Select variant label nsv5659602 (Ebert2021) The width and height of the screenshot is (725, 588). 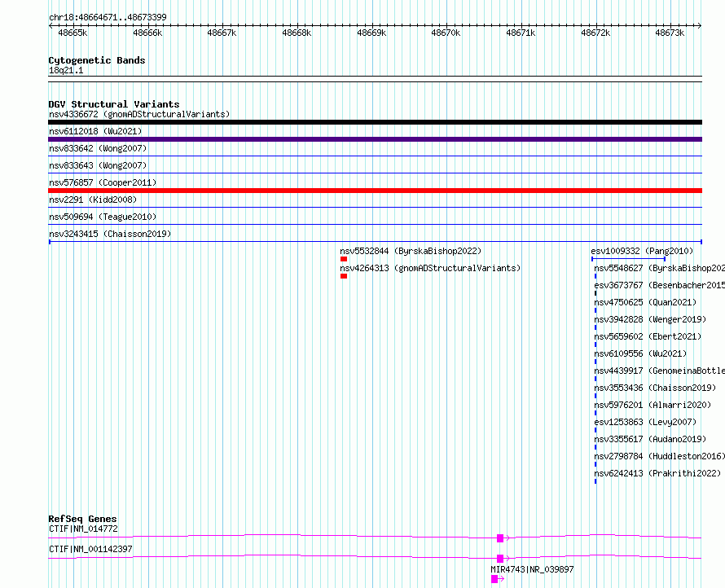pos(648,336)
